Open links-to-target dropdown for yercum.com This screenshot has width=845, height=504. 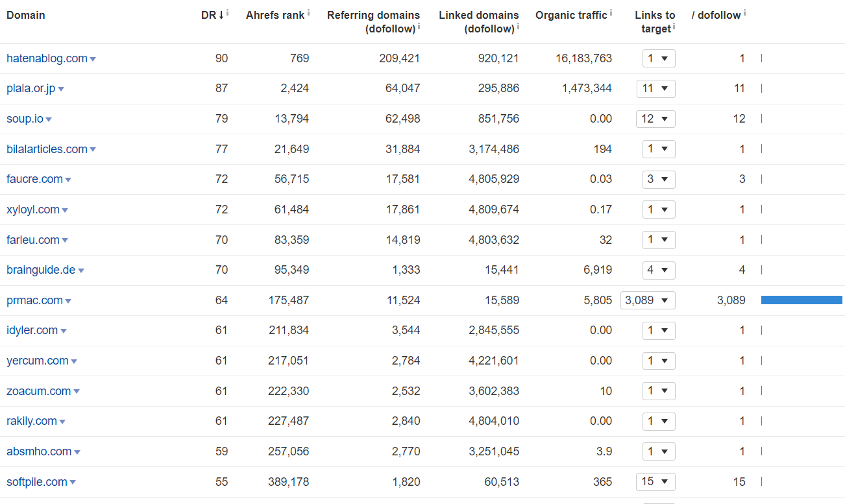pos(659,361)
